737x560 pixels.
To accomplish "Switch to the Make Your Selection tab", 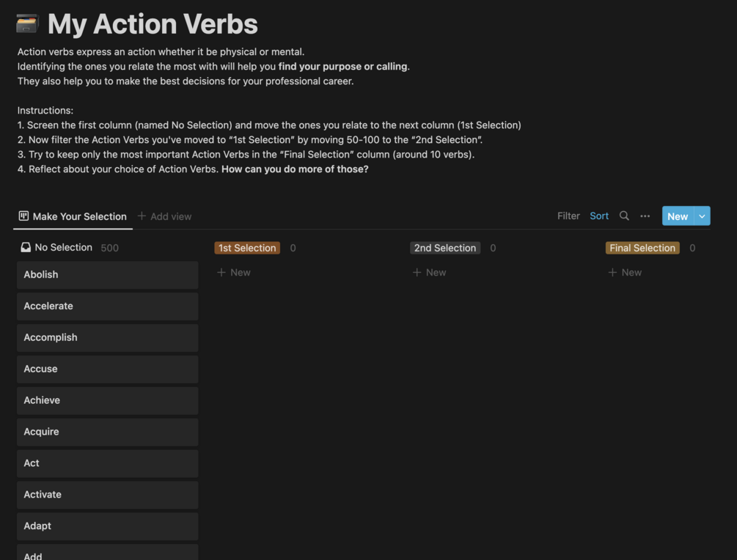I will click(x=79, y=216).
